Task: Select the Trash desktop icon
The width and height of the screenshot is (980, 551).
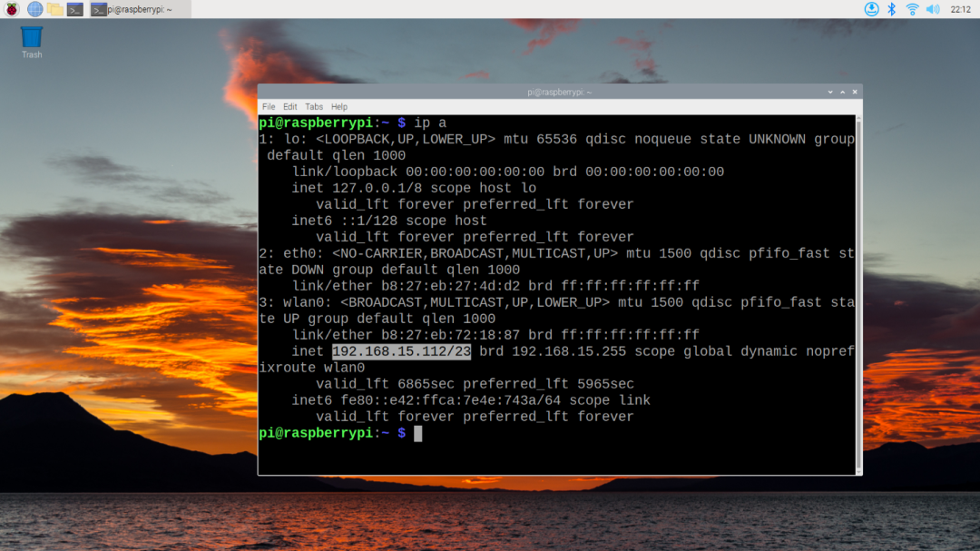Action: click(x=32, y=39)
